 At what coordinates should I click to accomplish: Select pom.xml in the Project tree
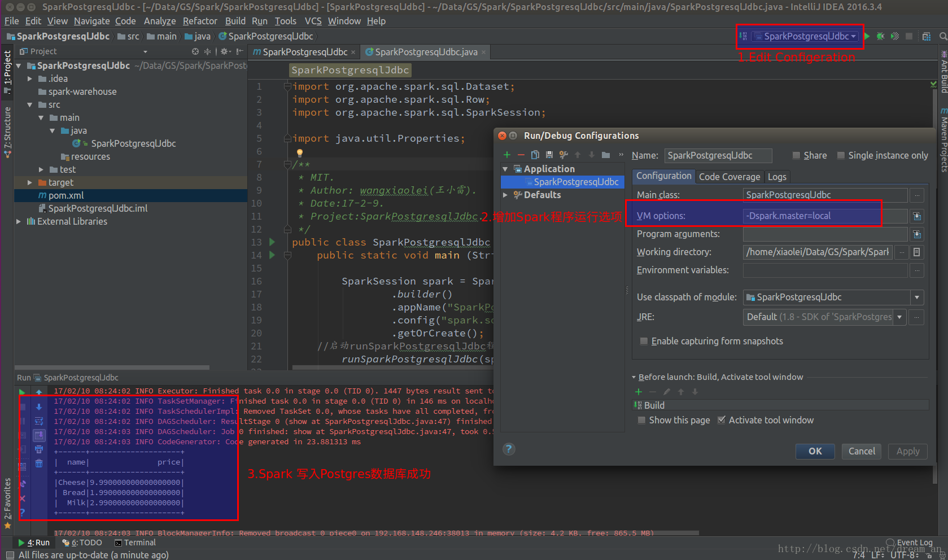pyautogui.click(x=66, y=195)
